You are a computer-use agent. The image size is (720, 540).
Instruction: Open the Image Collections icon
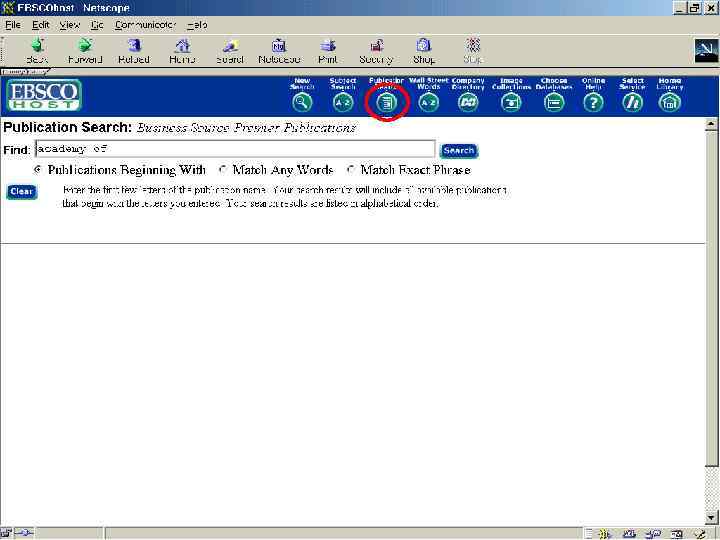[511, 102]
